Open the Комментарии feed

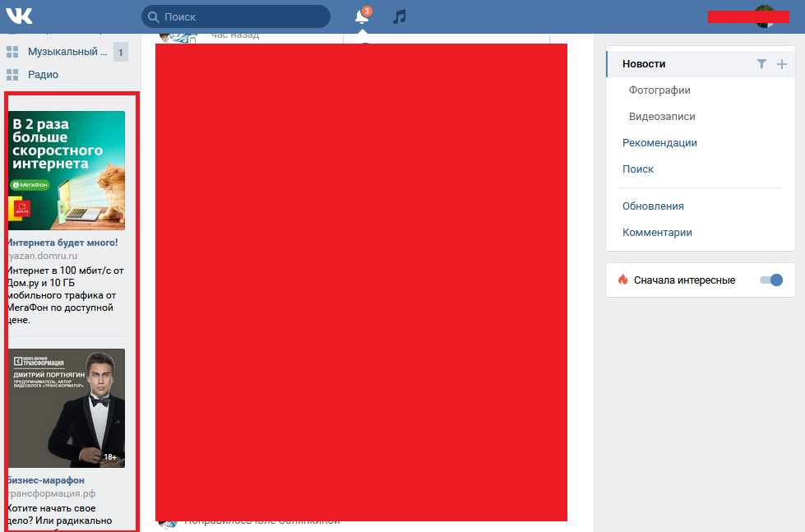(657, 233)
